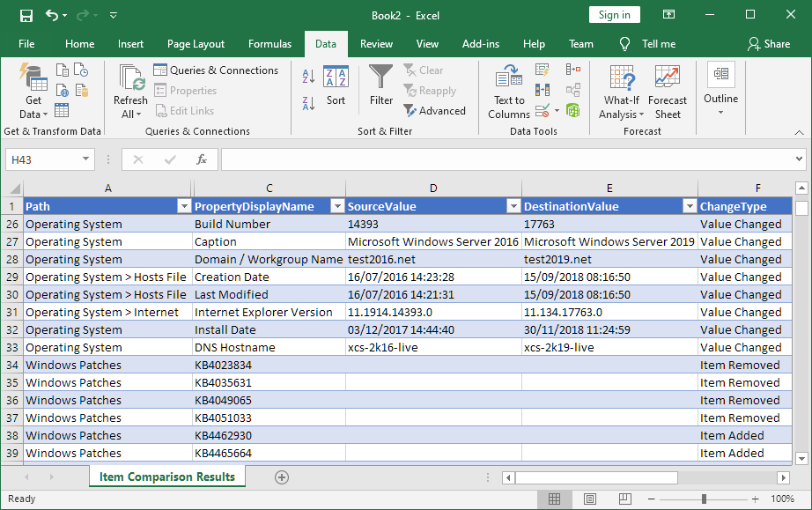Expand the Data Validation dropdown arrow
This screenshot has width=812, height=510.
pos(557,110)
